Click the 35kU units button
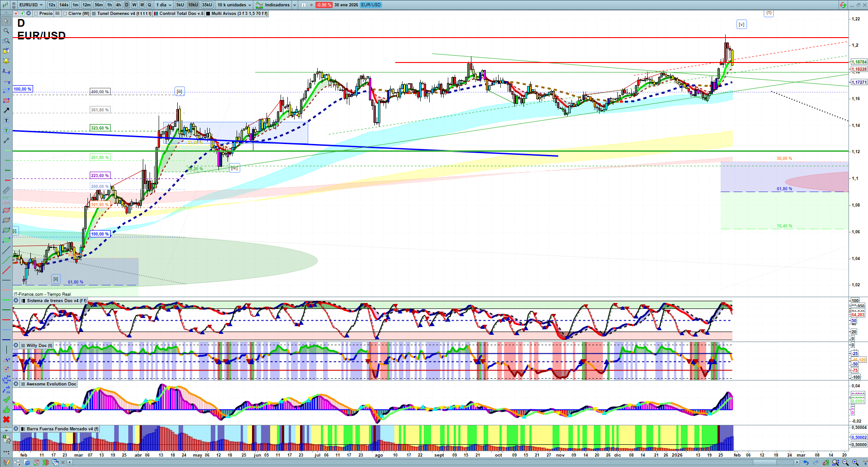Image resolution: width=868 pixels, height=467 pixels. (x=207, y=5)
